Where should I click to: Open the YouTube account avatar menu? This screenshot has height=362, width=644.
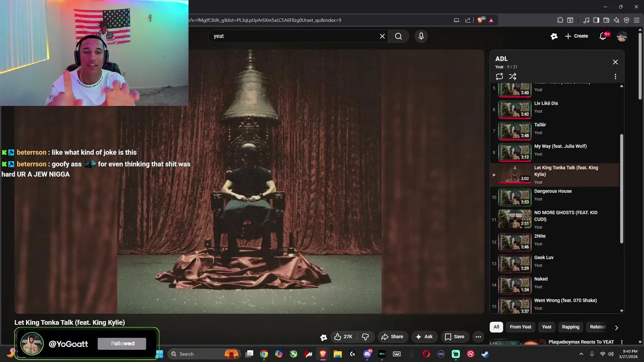pos(622,36)
